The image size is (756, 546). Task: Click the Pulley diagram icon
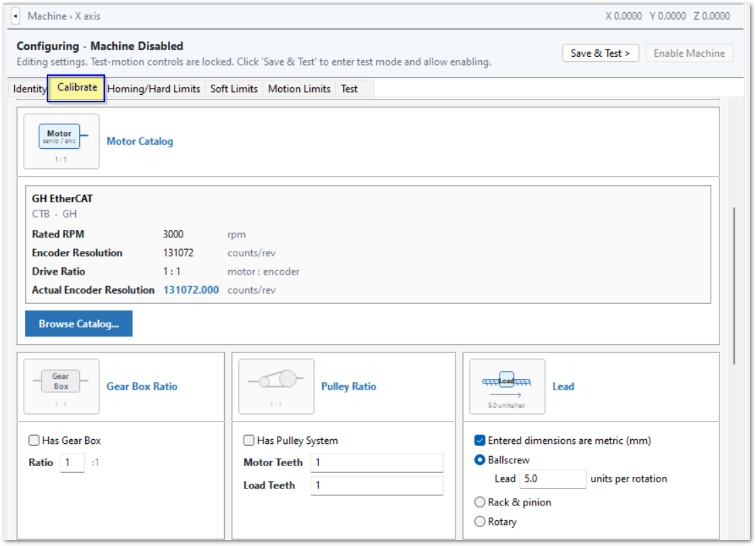pyautogui.click(x=276, y=386)
